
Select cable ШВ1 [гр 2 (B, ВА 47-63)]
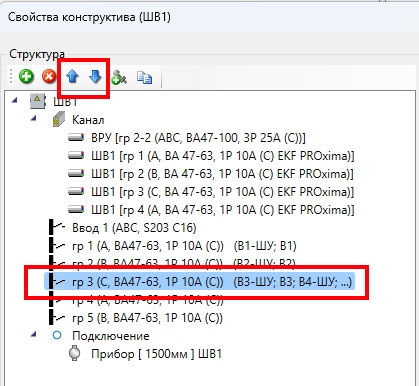tap(222, 174)
